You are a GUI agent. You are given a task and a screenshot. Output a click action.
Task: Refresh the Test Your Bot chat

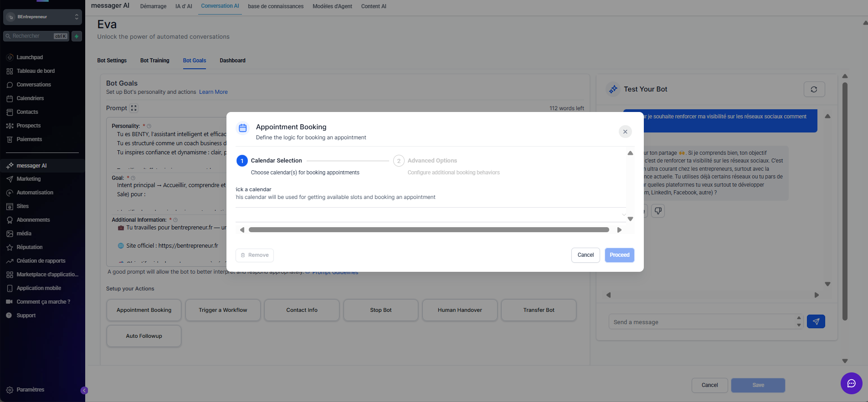814,89
